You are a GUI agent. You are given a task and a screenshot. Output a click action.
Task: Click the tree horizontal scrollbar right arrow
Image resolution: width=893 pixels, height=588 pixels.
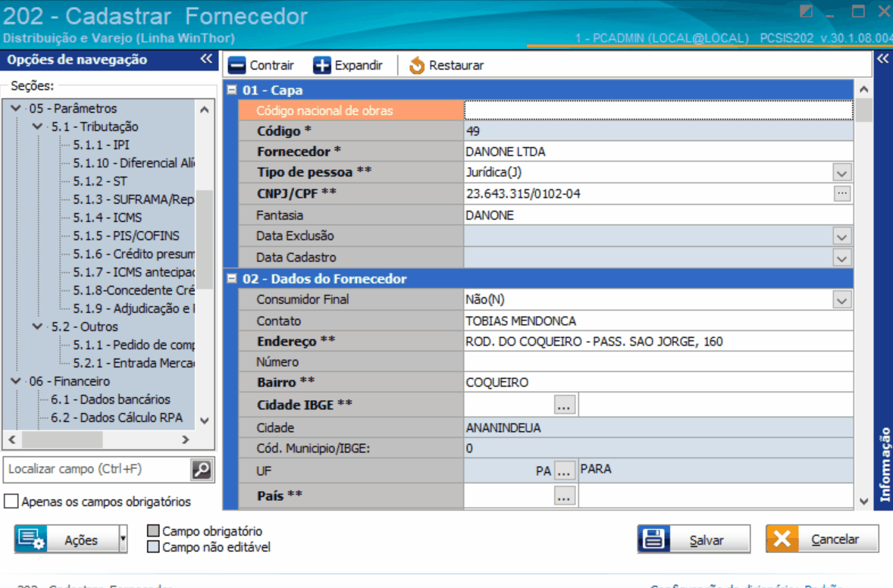[185, 439]
